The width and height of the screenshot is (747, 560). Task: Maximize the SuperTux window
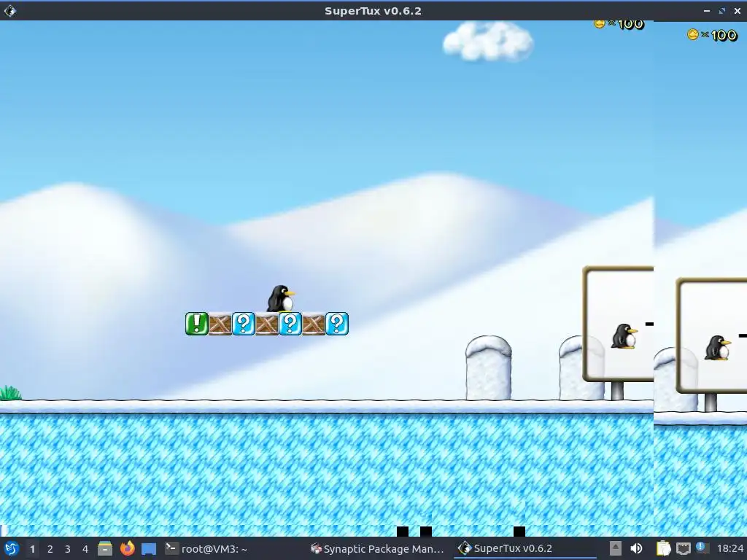point(721,11)
